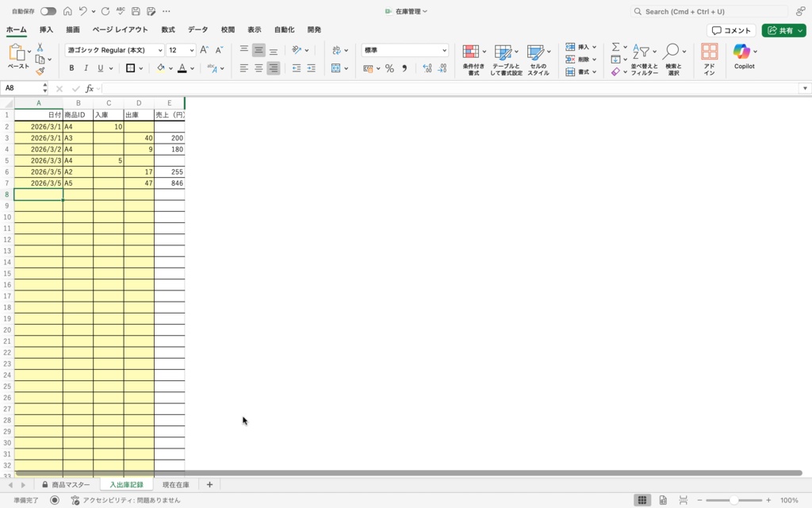This screenshot has width=812, height=508.
Task: Open conditional formatting 条件付き書式
Action: [x=473, y=60]
